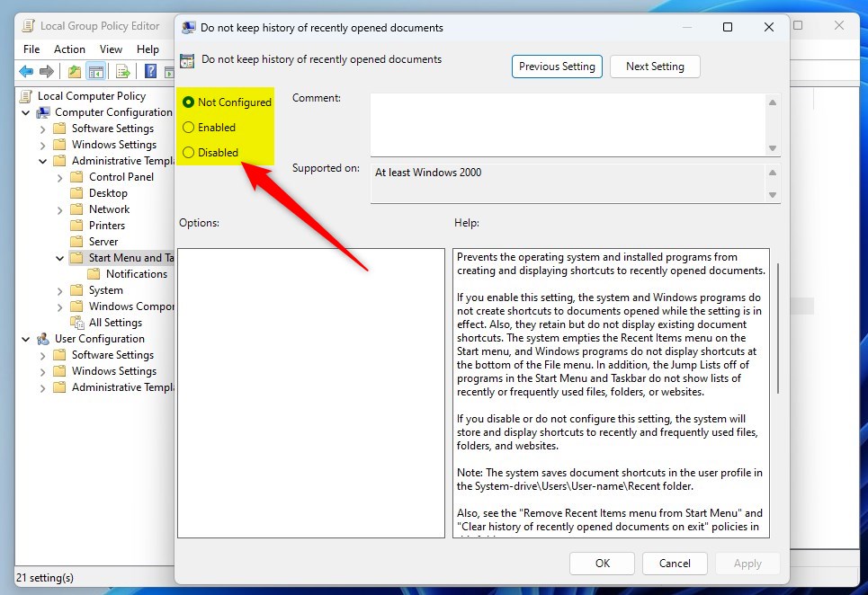This screenshot has height=595, width=868.
Task: Open the File menu
Action: point(31,49)
